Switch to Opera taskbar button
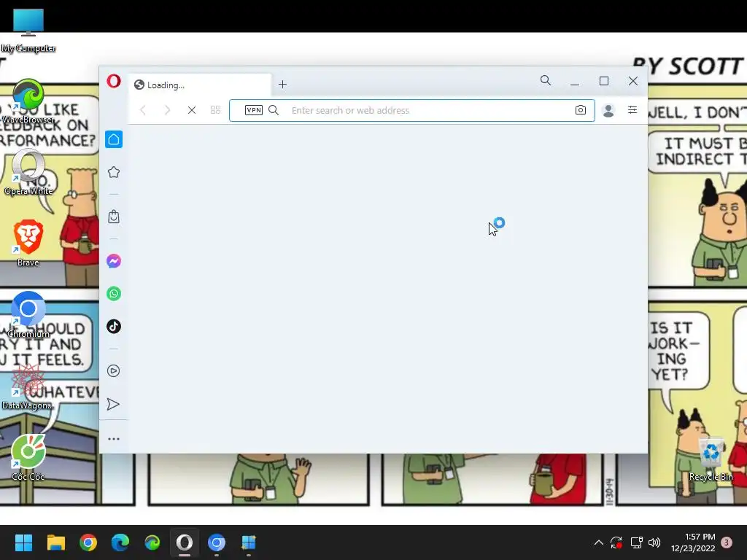Viewport: 747px width, 560px height. [x=185, y=542]
